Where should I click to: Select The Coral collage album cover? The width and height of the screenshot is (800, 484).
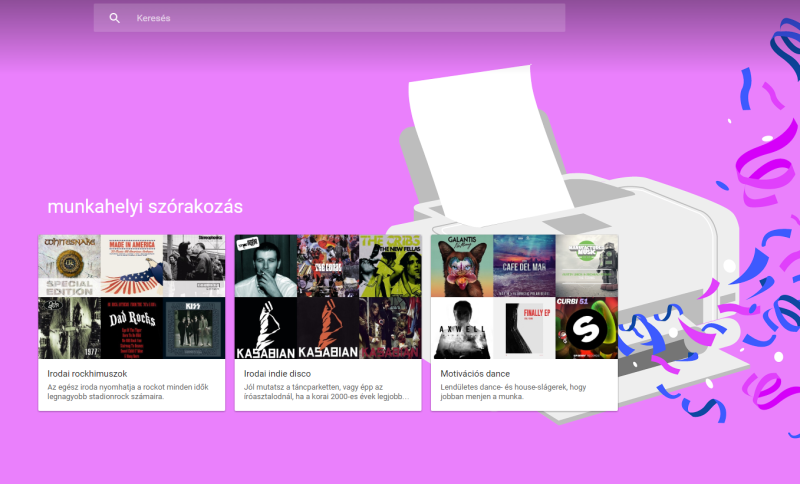click(328, 266)
